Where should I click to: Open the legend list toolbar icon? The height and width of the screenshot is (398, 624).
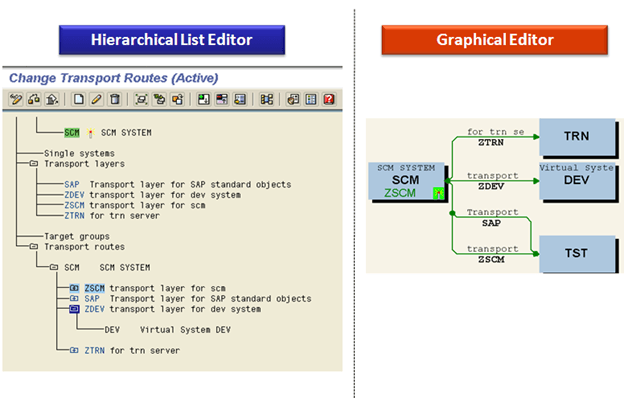tap(311, 100)
